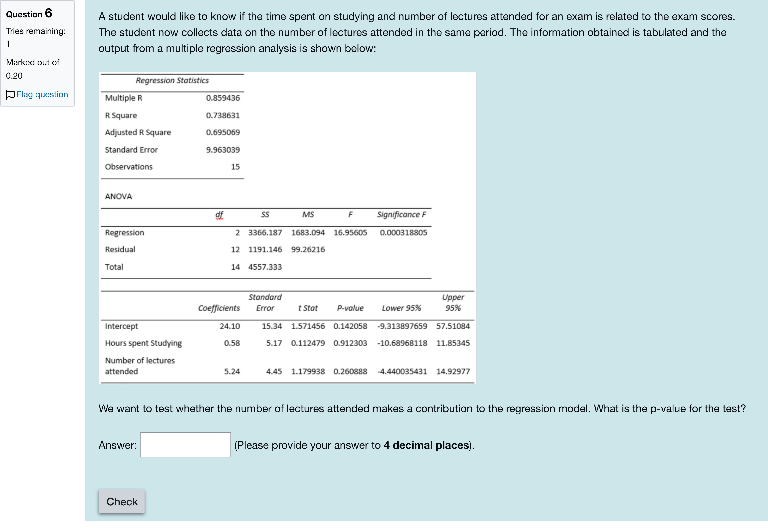Select the Adjusted R Square value 0.695069
The image size is (768, 532).
coord(223,132)
